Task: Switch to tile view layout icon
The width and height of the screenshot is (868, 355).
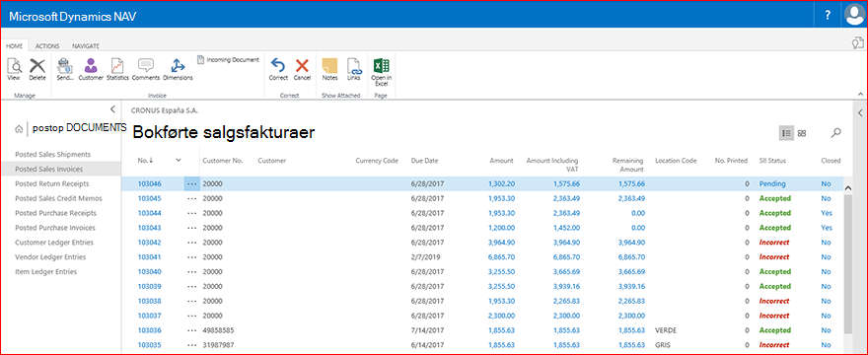Action: (x=802, y=133)
